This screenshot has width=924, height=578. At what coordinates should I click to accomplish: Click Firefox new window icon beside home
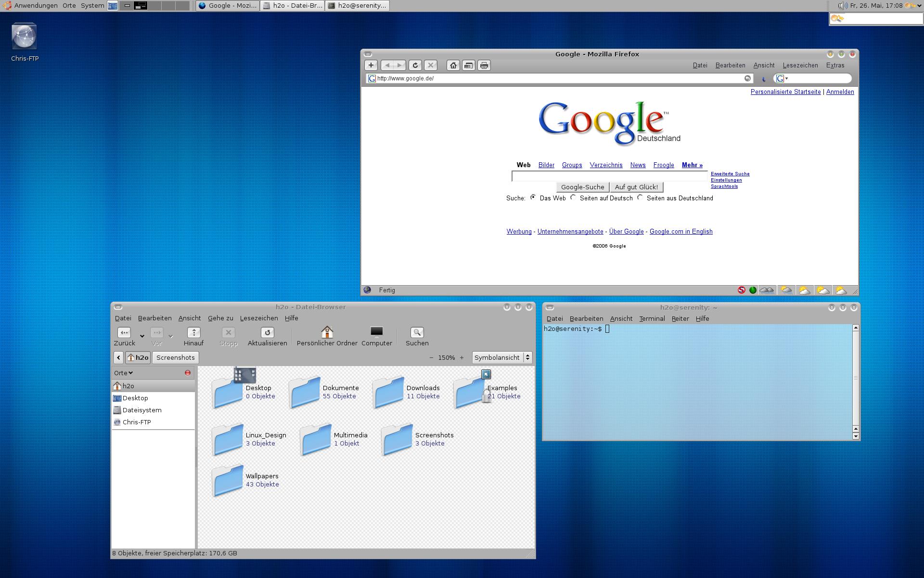click(468, 65)
